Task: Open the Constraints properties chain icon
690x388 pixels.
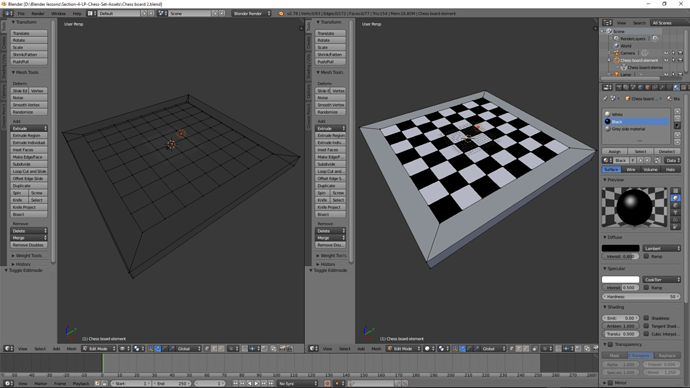Action: tap(655, 88)
